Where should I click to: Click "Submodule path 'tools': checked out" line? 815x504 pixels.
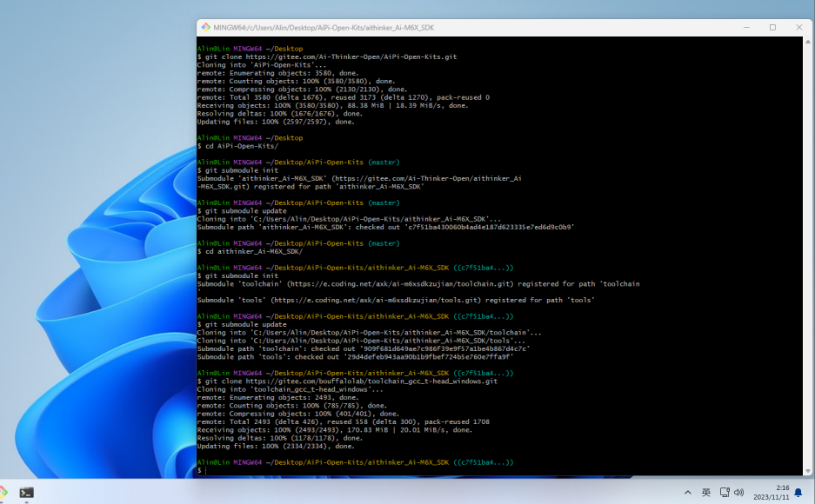356,357
